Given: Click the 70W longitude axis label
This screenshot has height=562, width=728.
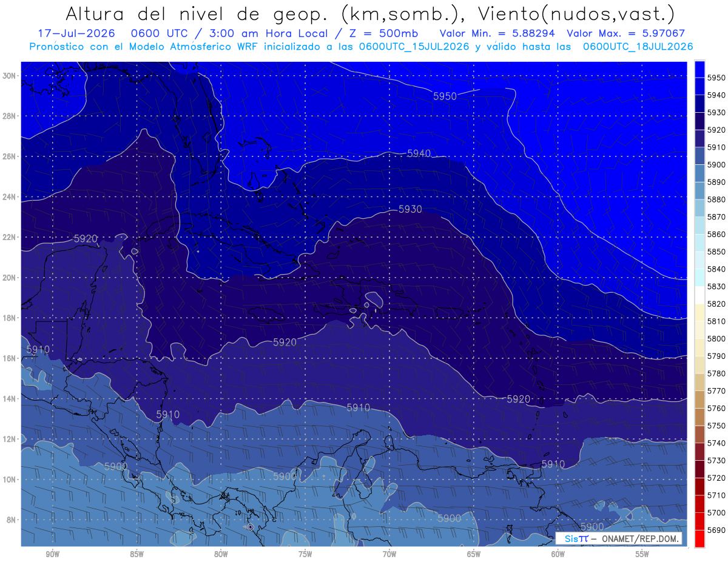Looking at the screenshot, I should [x=389, y=554].
